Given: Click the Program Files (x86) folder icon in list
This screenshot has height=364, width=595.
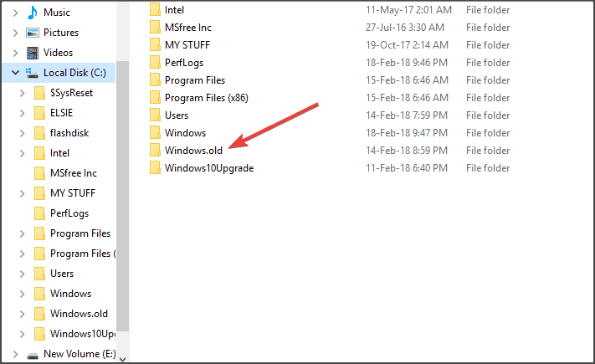Looking at the screenshot, I should pyautogui.click(x=155, y=98).
